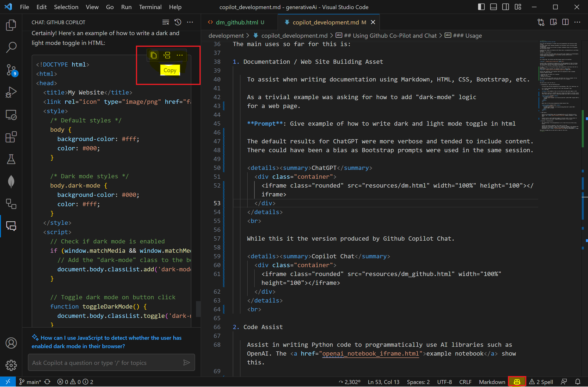Toggle secondary side bar visibility
Screen dimensions: 588x387
pyautogui.click(x=506, y=7)
